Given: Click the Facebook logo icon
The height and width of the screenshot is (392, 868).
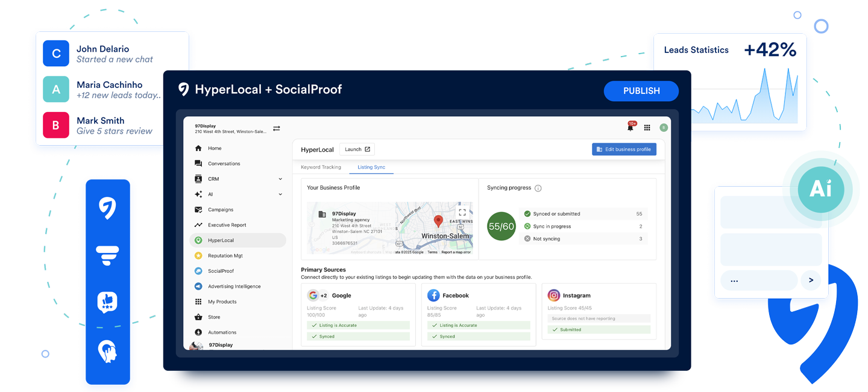Looking at the screenshot, I should coord(433,295).
